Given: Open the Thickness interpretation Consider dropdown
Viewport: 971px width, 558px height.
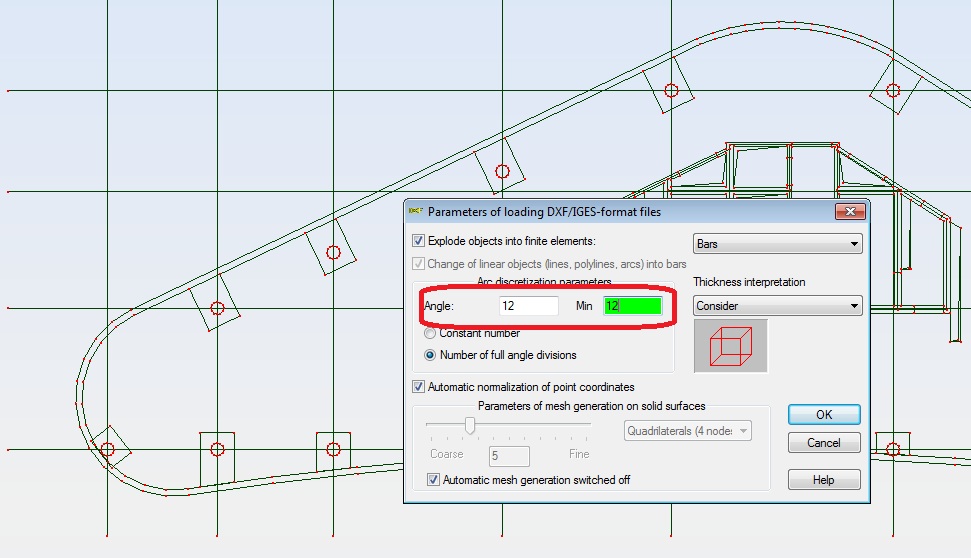Looking at the screenshot, I should [x=777, y=305].
